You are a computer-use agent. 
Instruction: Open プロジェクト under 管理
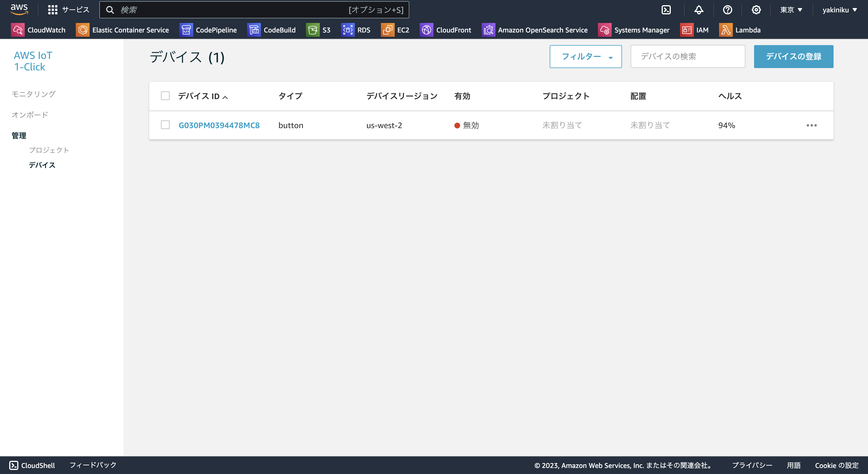pos(49,150)
